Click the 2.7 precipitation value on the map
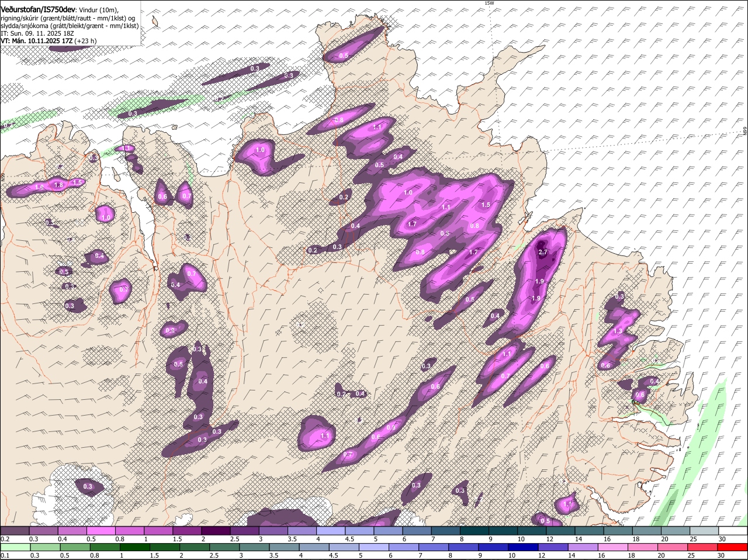 pyautogui.click(x=543, y=252)
